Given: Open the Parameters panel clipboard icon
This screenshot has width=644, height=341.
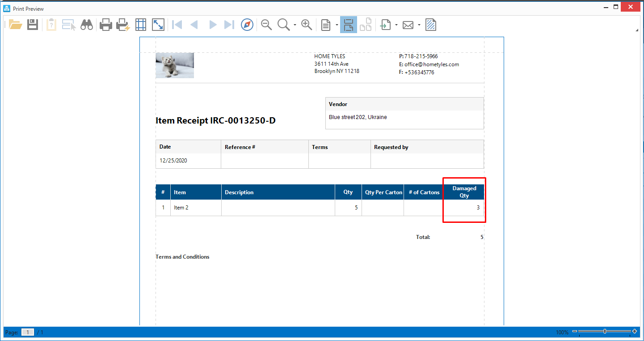Looking at the screenshot, I should pyautogui.click(x=51, y=25).
